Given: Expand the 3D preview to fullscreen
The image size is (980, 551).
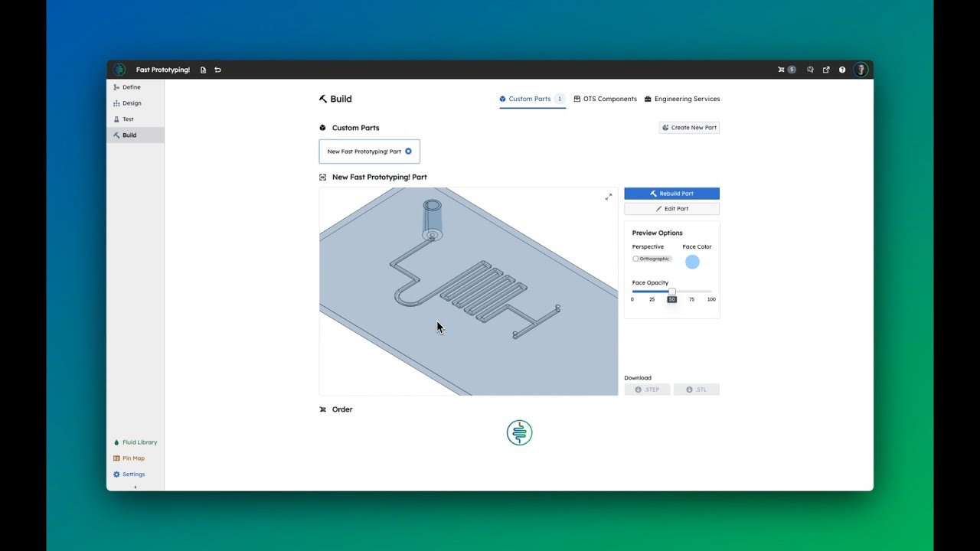Looking at the screenshot, I should pos(609,197).
